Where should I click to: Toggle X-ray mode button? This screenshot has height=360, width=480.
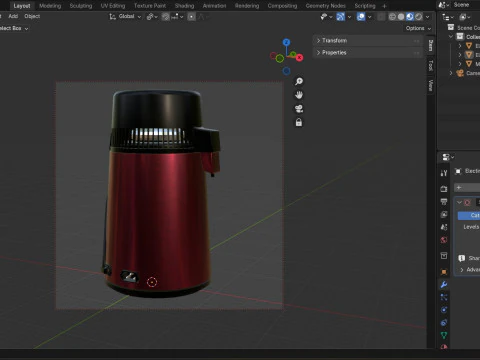(x=381, y=17)
